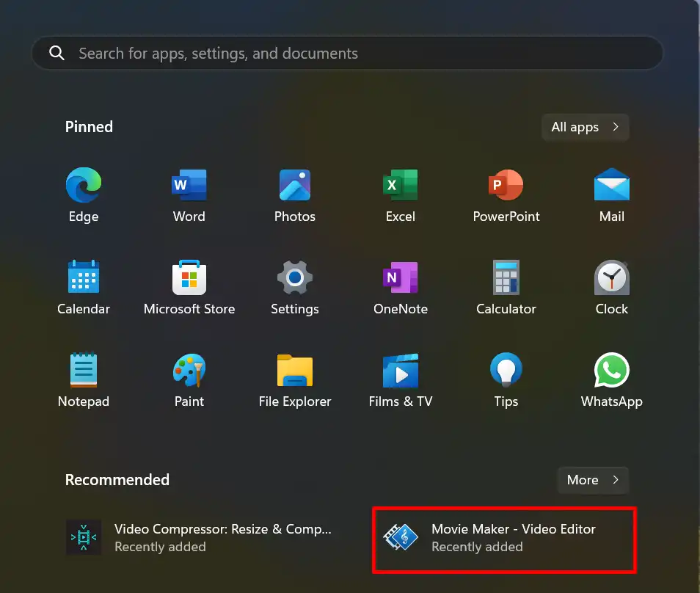Image resolution: width=700 pixels, height=593 pixels.
Task: Launch Films & TV app
Action: pyautogui.click(x=401, y=379)
